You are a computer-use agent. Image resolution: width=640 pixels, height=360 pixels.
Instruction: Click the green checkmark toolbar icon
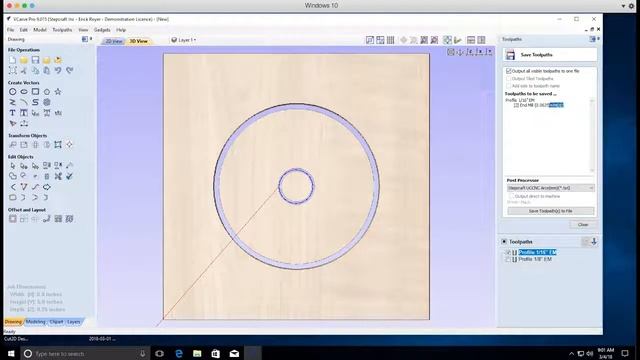pos(458,40)
